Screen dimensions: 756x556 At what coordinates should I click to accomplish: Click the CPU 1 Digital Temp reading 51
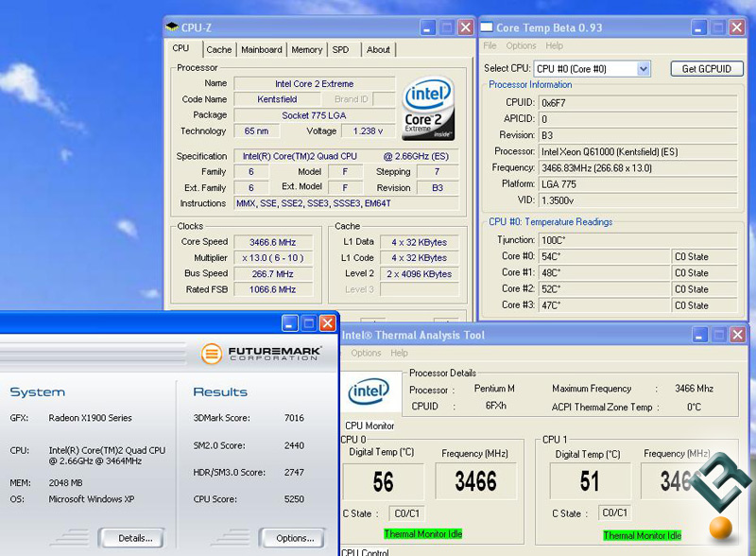[x=590, y=481]
